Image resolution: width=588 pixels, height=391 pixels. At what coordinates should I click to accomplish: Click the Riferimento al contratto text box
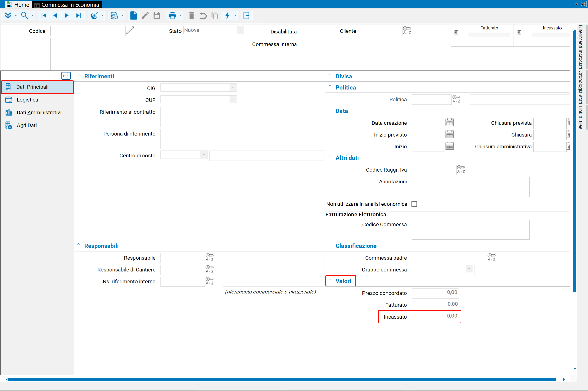pos(219,117)
